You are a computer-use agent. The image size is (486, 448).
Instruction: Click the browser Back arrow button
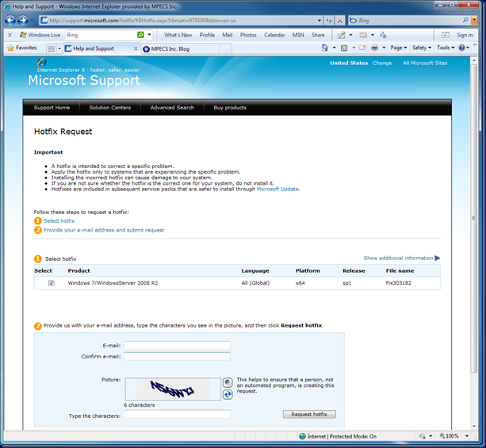pos(10,21)
